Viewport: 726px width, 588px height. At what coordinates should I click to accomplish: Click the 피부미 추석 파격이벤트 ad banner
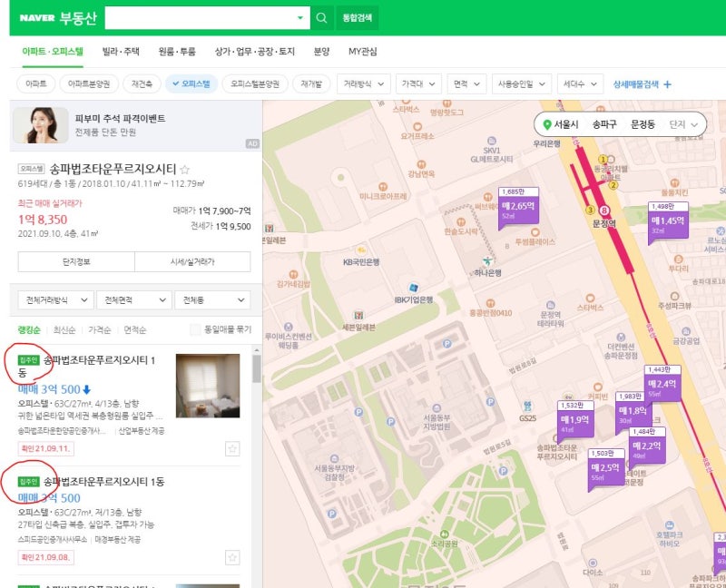135,125
